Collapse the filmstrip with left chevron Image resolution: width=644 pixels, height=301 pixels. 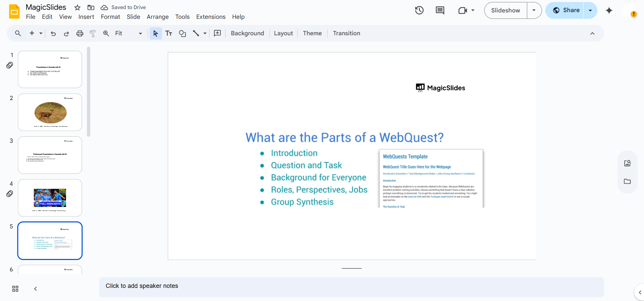(x=35, y=289)
